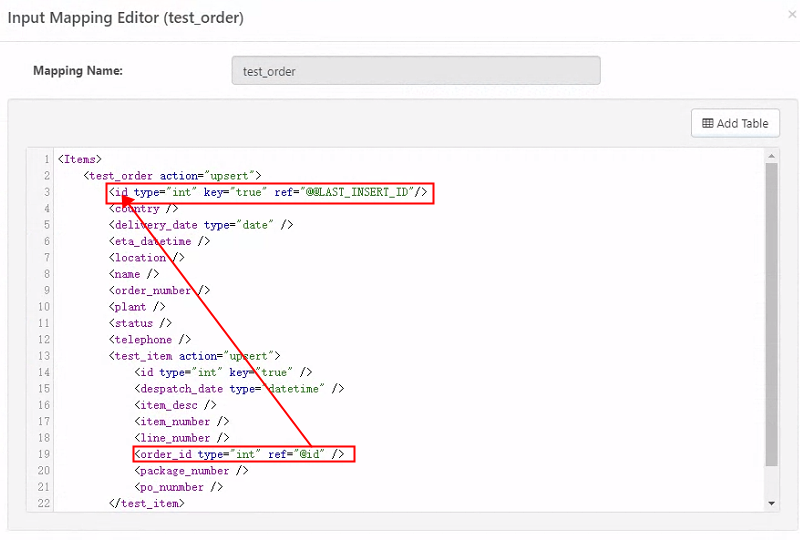Click the <telephone /> line
The width and height of the screenshot is (800, 540).
coord(150,339)
